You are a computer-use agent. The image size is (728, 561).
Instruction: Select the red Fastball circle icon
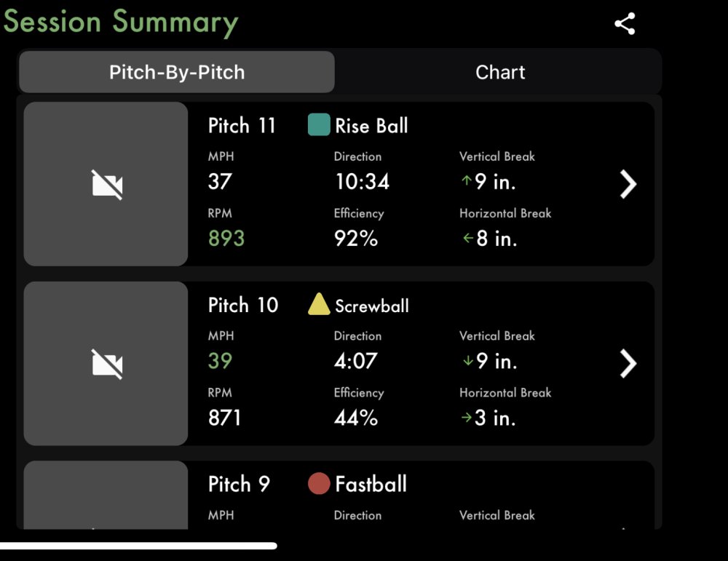pos(319,483)
